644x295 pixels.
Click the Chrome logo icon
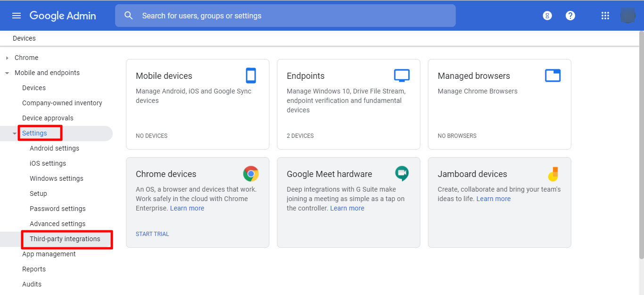pyautogui.click(x=251, y=174)
